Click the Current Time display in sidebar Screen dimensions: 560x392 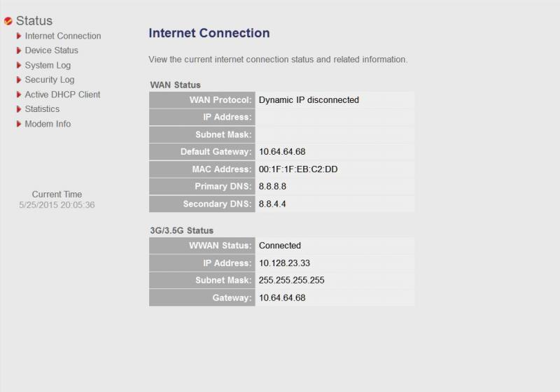tap(57, 199)
